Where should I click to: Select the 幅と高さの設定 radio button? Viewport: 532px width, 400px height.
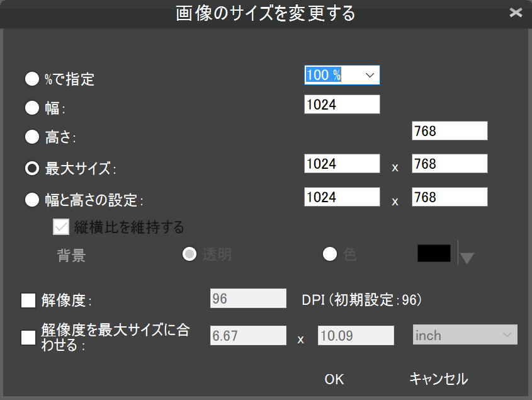point(32,200)
